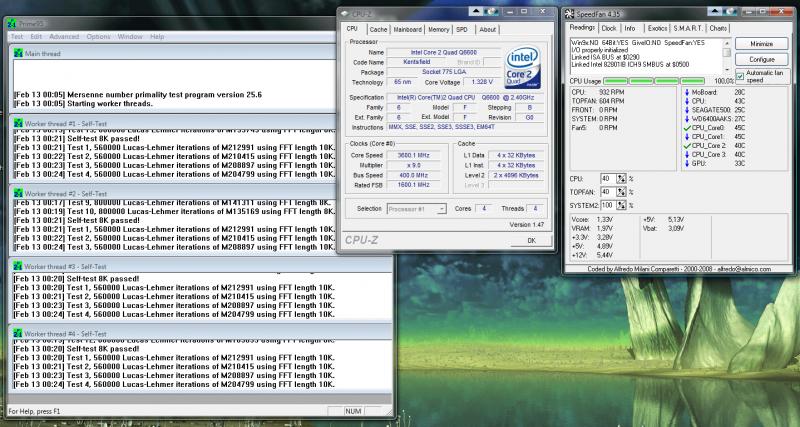The height and width of the screenshot is (427, 800).
Task: Switch to the SPD tab in CPU-Z
Action: tap(462, 30)
